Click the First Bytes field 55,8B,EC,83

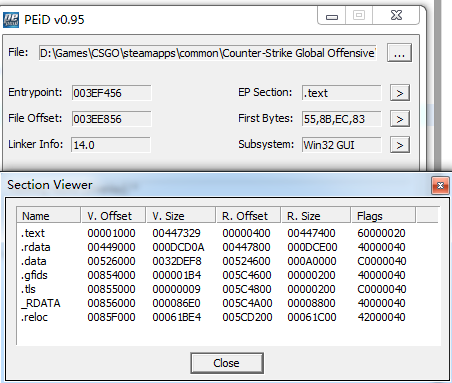(x=341, y=119)
